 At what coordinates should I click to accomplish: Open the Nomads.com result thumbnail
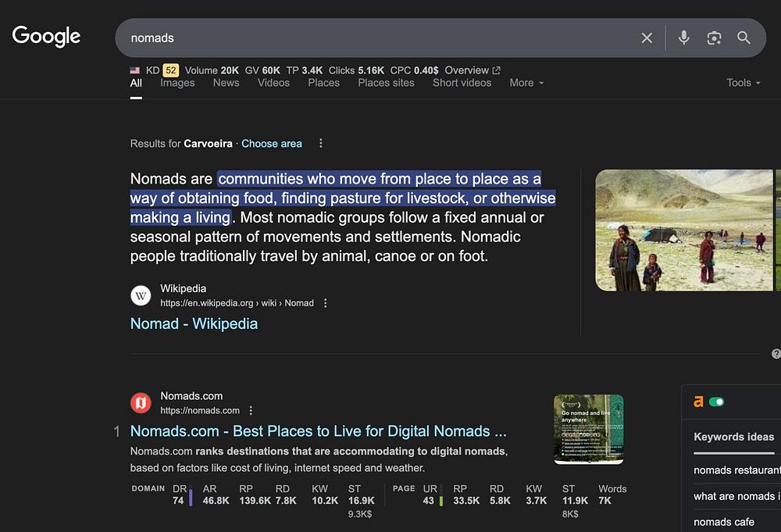pos(588,430)
